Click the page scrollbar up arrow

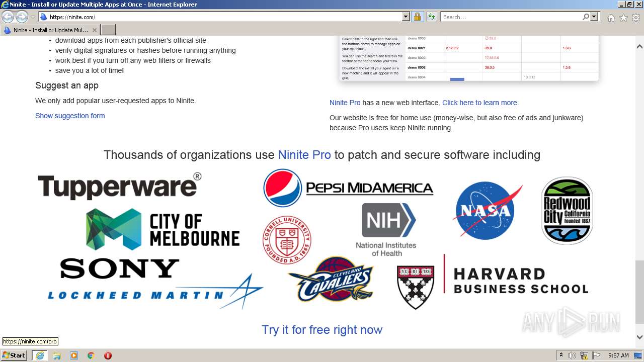click(x=639, y=46)
